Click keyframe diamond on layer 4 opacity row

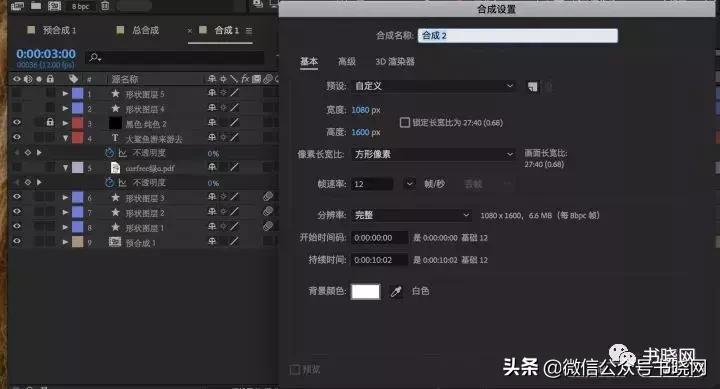28,152
